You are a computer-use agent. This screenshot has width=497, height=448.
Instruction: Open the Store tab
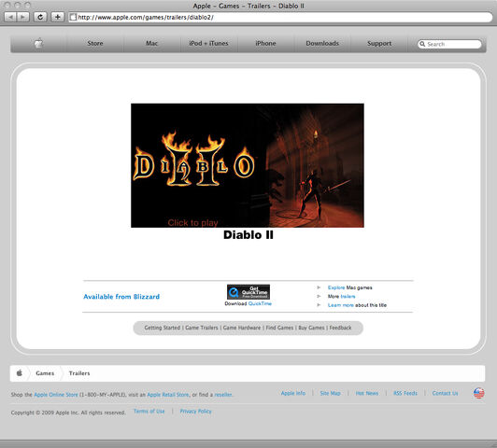(x=95, y=43)
